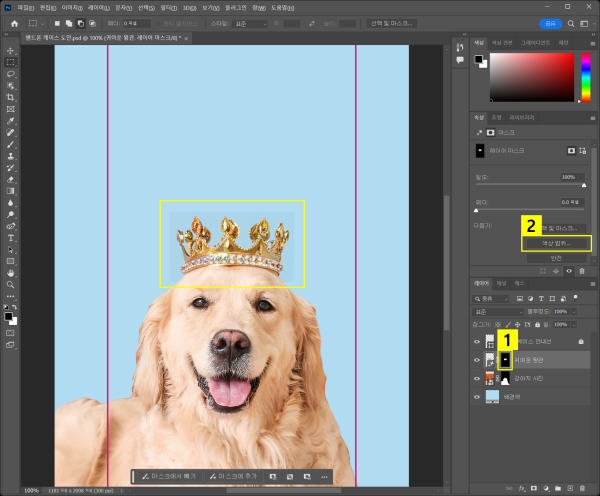The width and height of the screenshot is (600, 496).
Task: Select the 귀여운 왕관 layer mask thumbnail
Action: 506,359
